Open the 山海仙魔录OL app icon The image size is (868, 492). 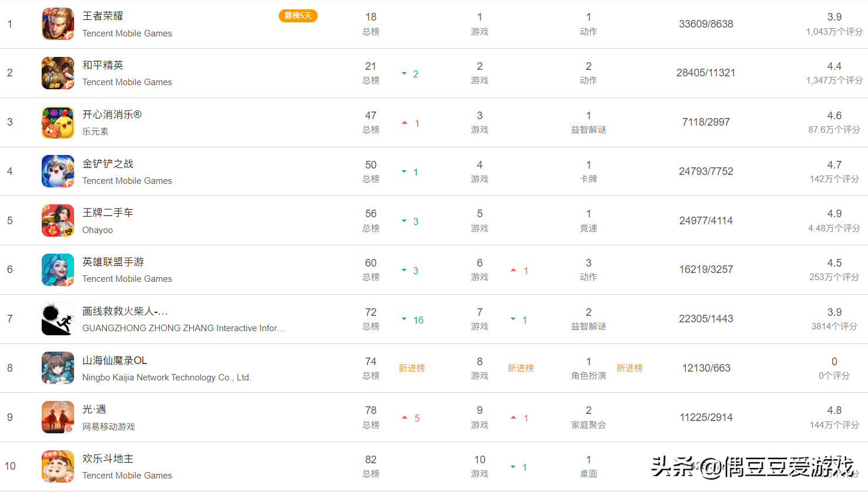tap(58, 368)
